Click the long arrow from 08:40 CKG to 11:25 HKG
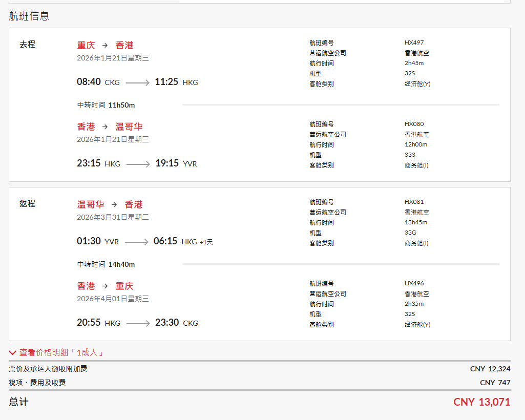The image size is (525, 420). coord(137,82)
